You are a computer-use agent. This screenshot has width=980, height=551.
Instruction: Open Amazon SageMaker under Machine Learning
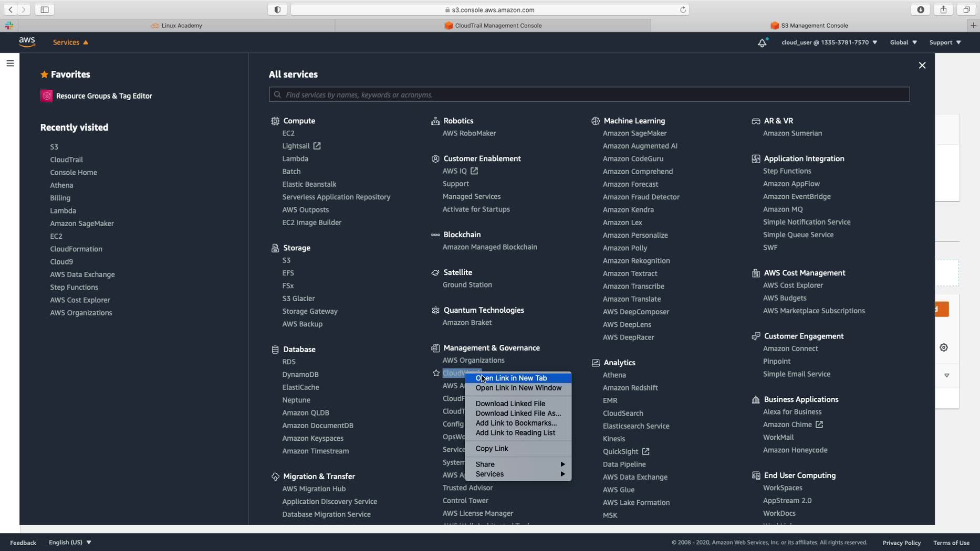point(634,133)
